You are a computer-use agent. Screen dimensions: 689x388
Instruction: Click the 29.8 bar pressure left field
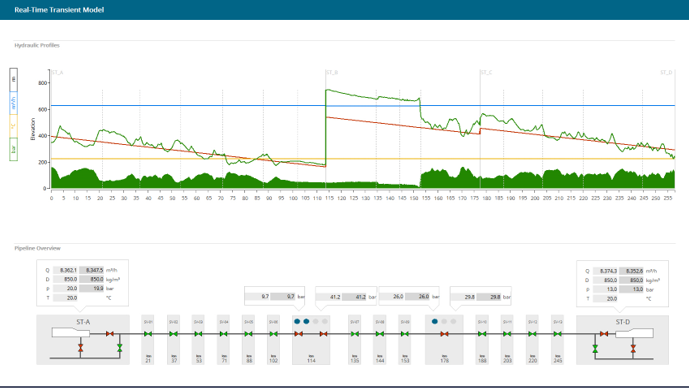pyautogui.click(x=463, y=297)
